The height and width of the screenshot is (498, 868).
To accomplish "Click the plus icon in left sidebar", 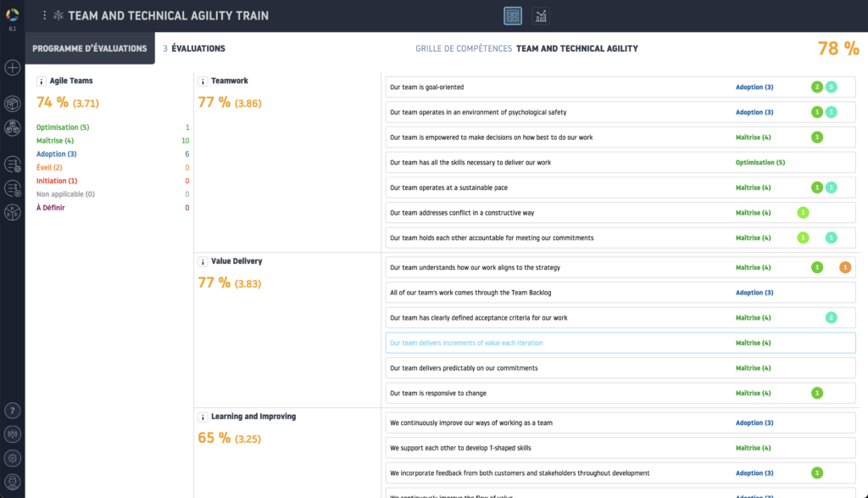I will pos(13,68).
